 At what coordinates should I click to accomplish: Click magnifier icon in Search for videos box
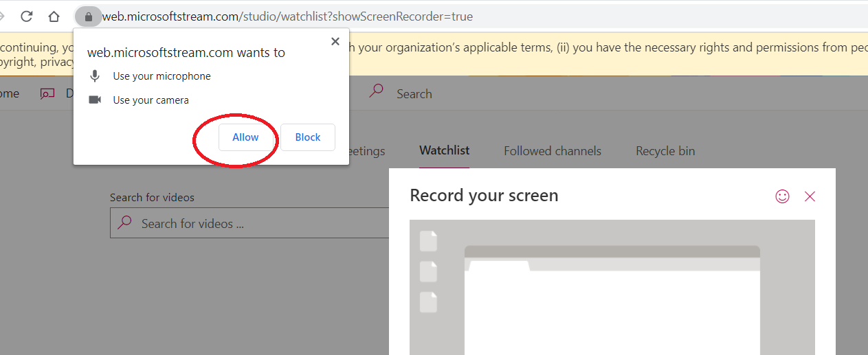click(x=124, y=222)
